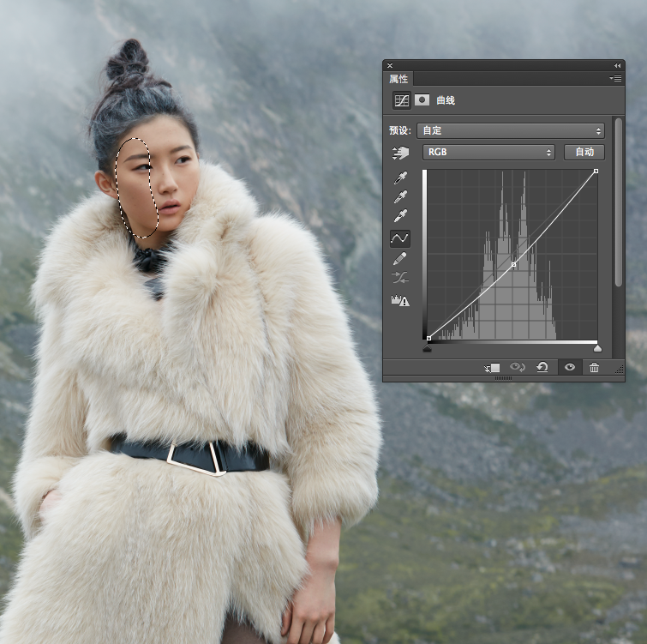Select the midpoint curve control point
The height and width of the screenshot is (644, 647).
pyautogui.click(x=513, y=264)
